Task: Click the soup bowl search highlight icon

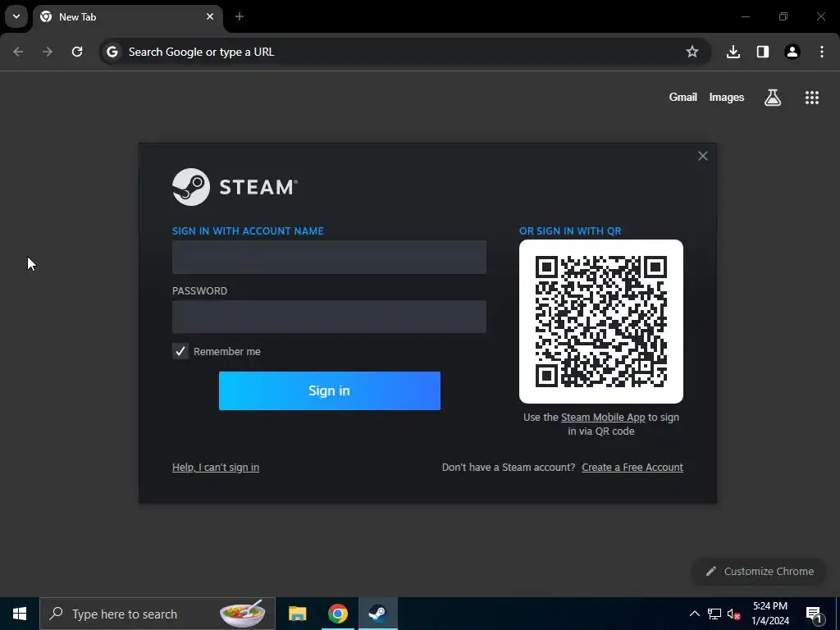Action: pyautogui.click(x=243, y=614)
